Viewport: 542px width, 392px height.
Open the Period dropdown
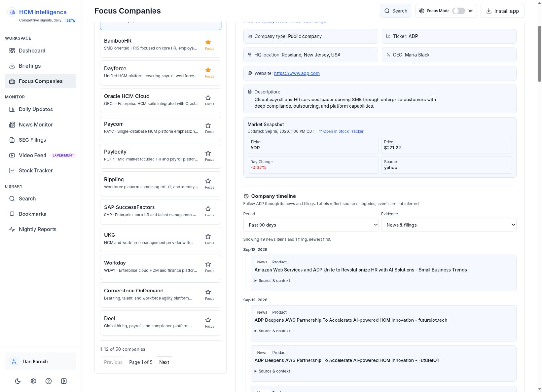[311, 225]
